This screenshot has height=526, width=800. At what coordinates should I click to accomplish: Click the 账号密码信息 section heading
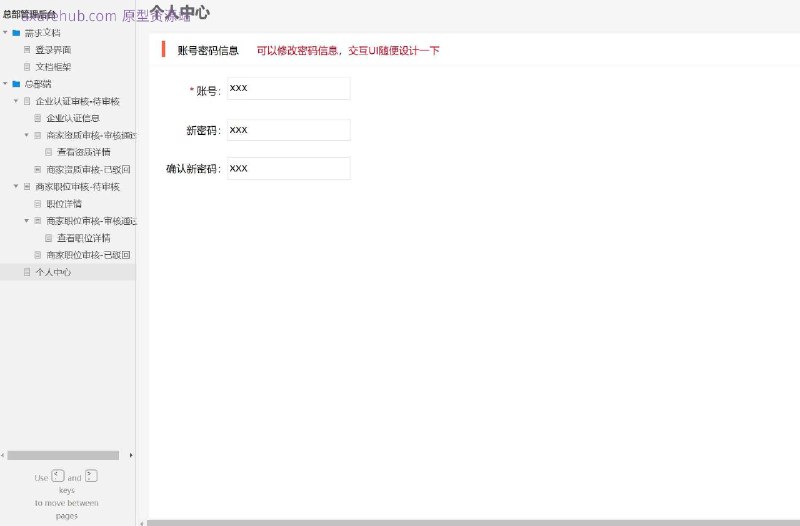tap(208, 50)
